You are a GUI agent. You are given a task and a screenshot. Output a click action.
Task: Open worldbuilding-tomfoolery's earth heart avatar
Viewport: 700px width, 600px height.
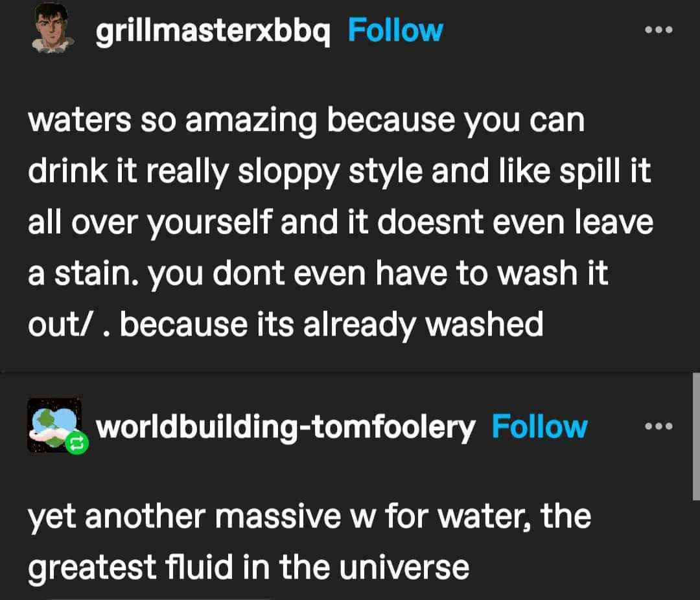pyautogui.click(x=54, y=426)
